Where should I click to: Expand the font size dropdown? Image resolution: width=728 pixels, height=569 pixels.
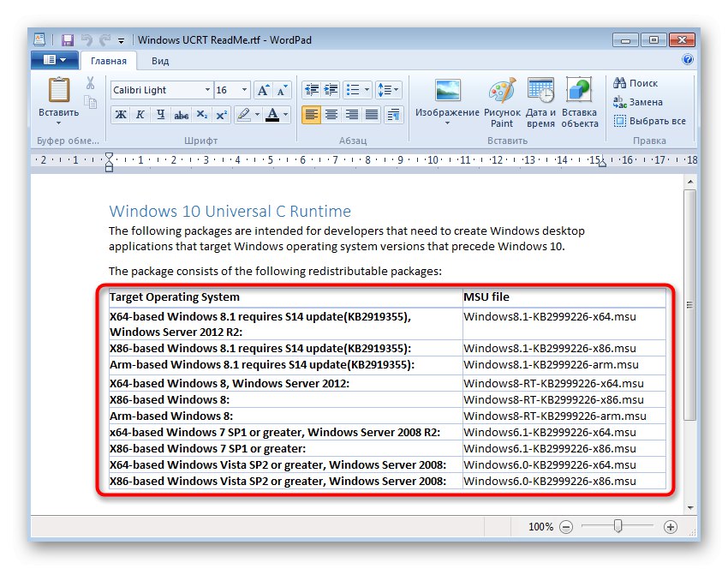coord(245,90)
